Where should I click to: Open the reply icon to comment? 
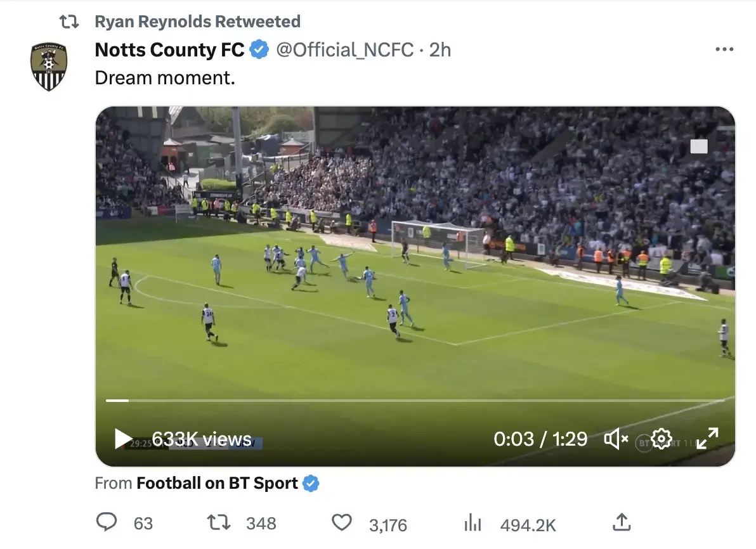107,522
